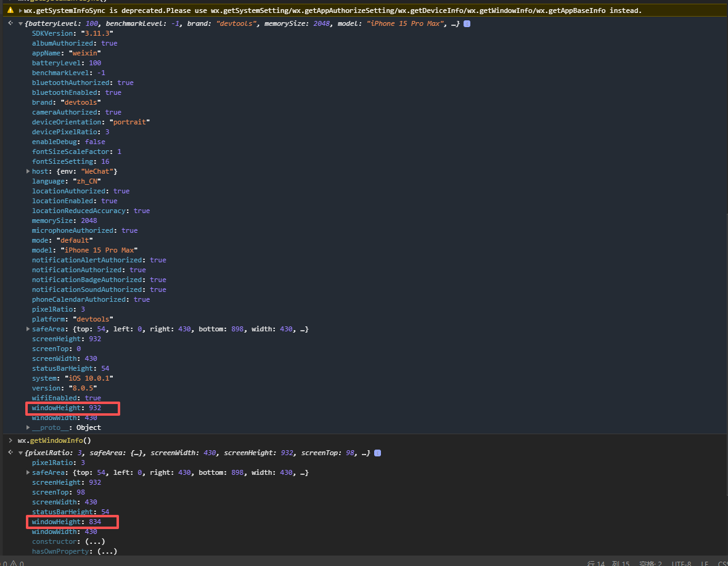Select the microphoneAuthorized: true row
This screenshot has width=728, height=566.
click(84, 230)
